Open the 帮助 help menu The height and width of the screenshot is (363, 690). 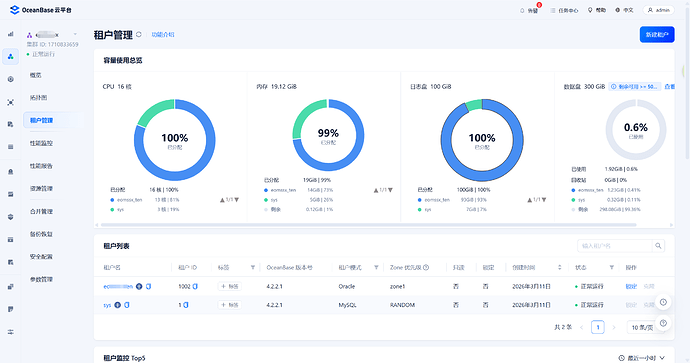point(597,10)
